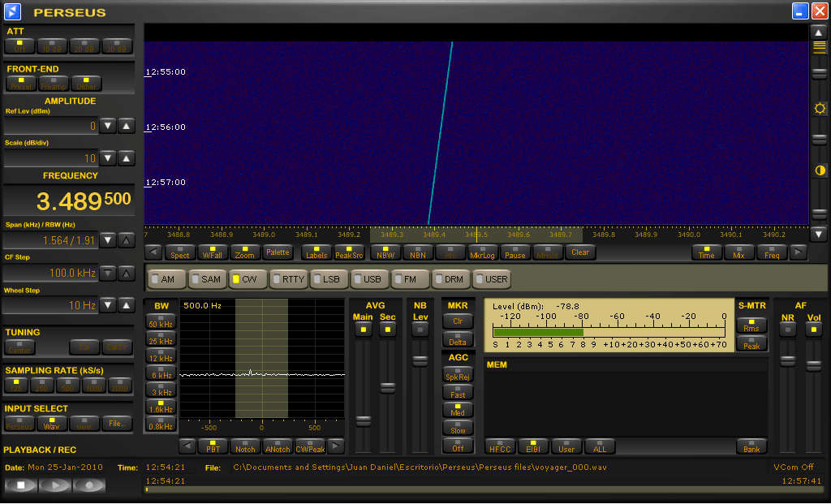
Task: Set AGC to Slow
Action: coord(458,428)
